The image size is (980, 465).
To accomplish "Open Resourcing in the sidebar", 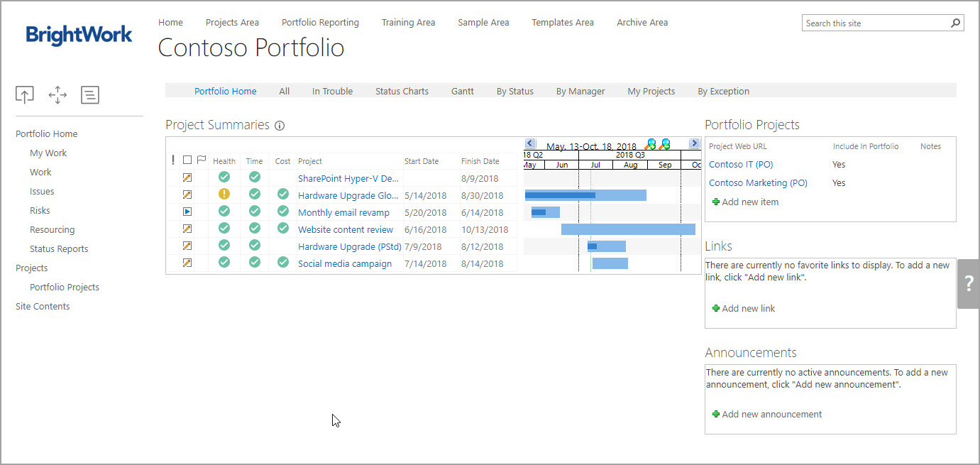I will [x=52, y=230].
